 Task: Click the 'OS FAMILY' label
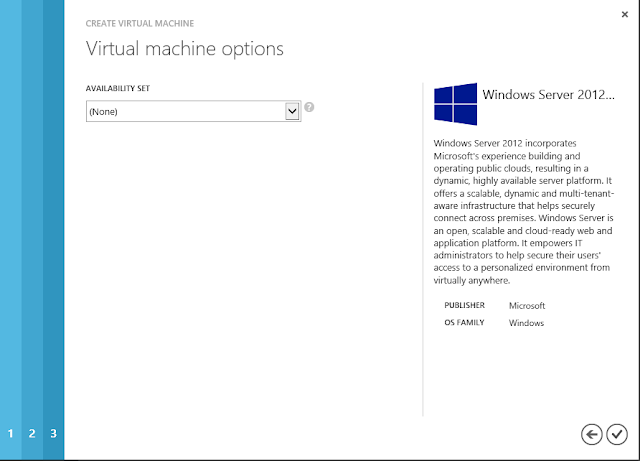point(464,322)
